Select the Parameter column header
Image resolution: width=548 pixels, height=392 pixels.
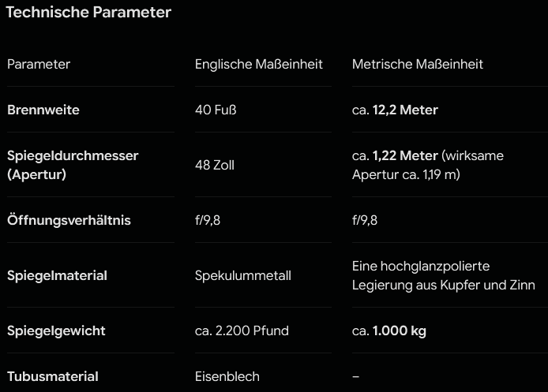(39, 64)
